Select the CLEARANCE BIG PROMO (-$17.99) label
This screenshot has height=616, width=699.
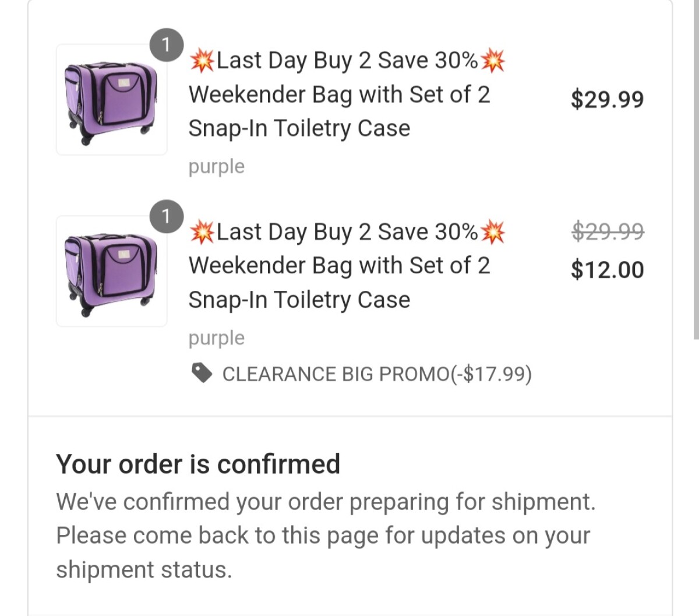pyautogui.click(x=376, y=374)
